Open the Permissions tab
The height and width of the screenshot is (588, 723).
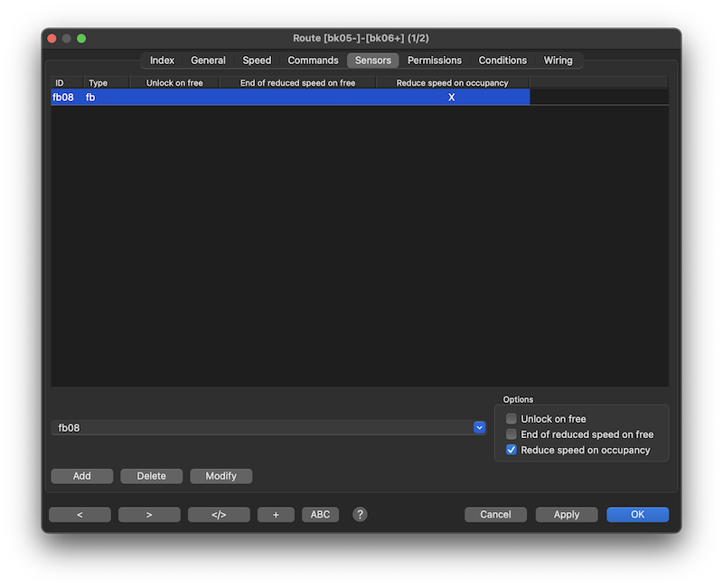pyautogui.click(x=434, y=61)
